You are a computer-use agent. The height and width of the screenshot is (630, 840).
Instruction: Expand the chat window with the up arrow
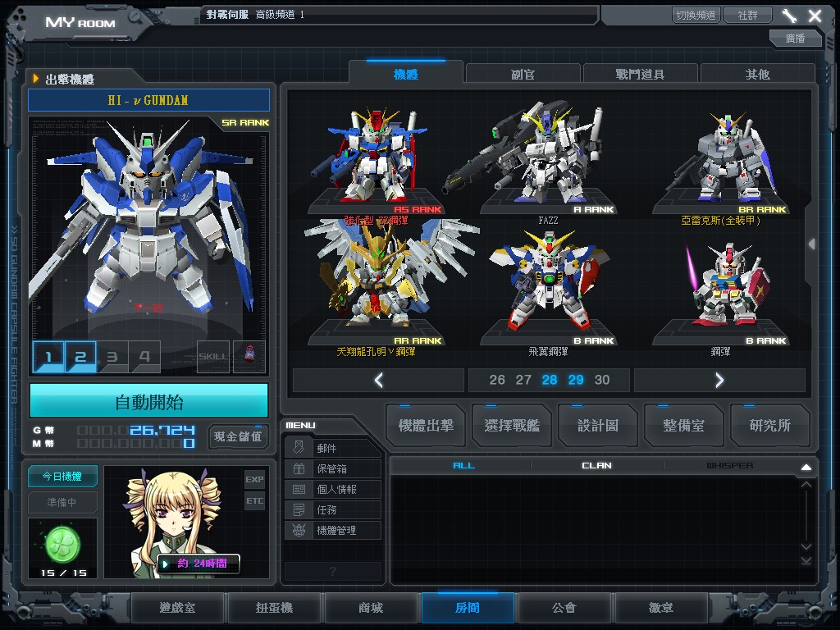point(806,467)
